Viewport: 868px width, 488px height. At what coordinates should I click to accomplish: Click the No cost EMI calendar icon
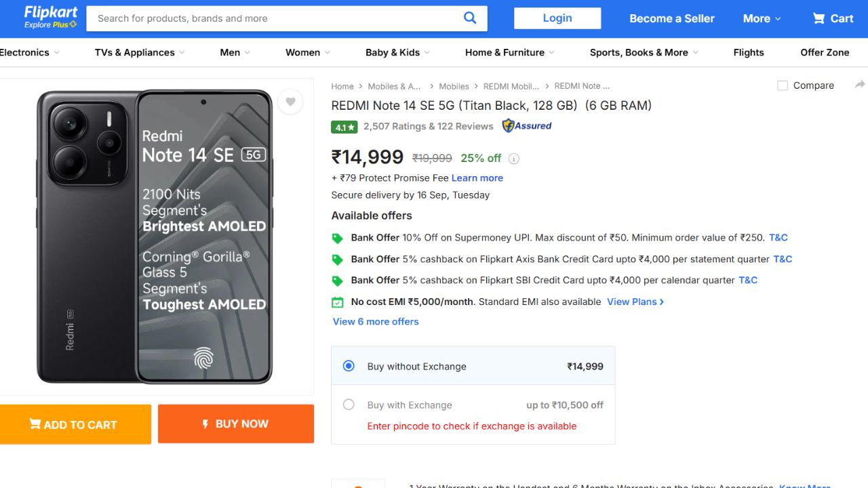(337, 302)
